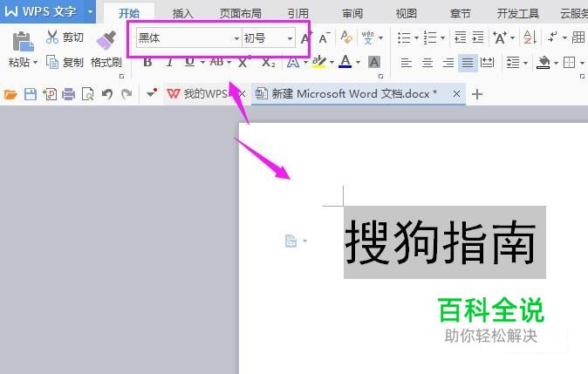
Task: Increase font size with grow icon
Action: pyautogui.click(x=305, y=37)
